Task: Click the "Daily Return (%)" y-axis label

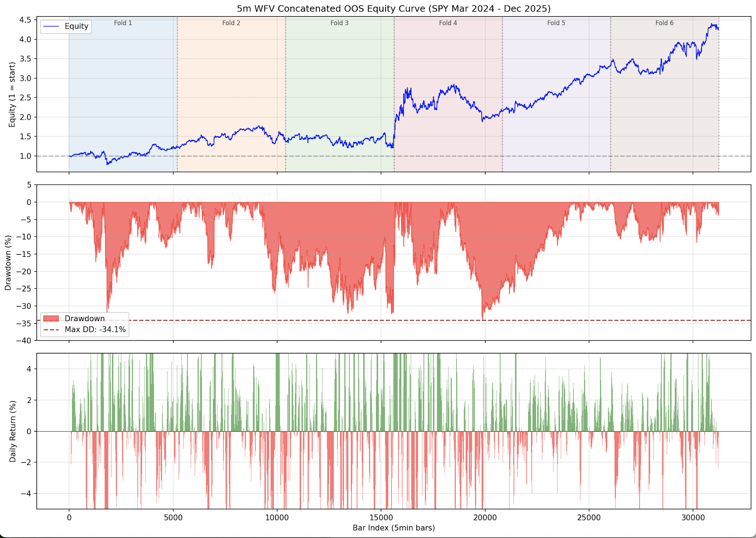Action: coord(12,431)
